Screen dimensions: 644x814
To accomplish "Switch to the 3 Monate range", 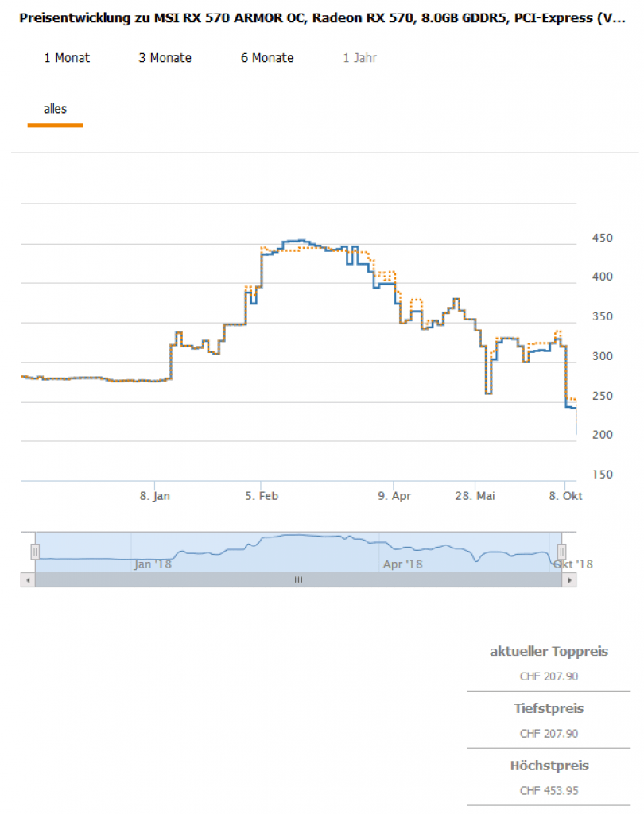I will tap(165, 58).
